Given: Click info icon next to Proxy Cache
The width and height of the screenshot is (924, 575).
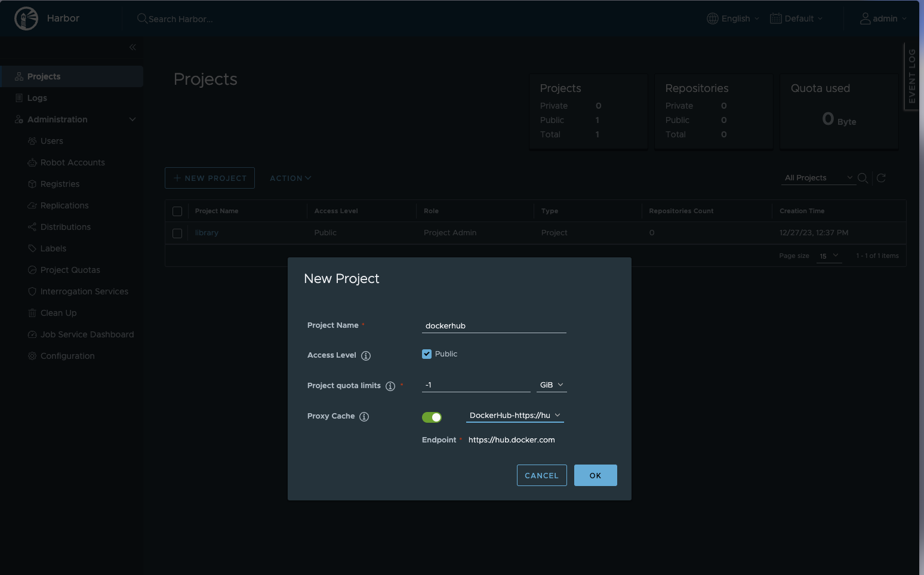Looking at the screenshot, I should click(x=364, y=417).
